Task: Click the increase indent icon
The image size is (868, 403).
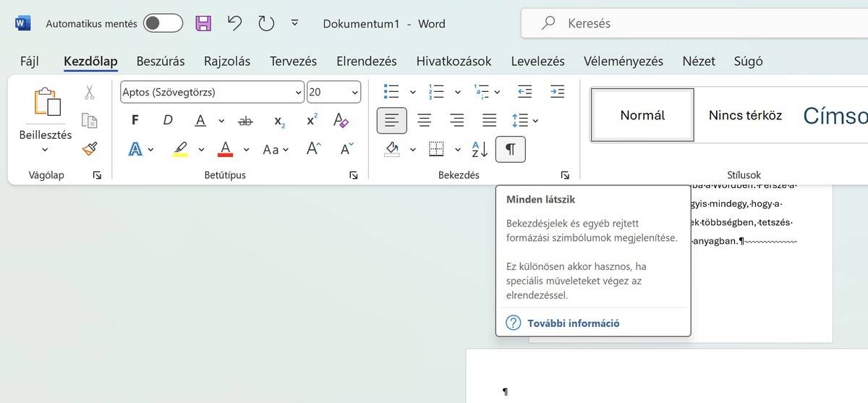Action: pyautogui.click(x=557, y=92)
